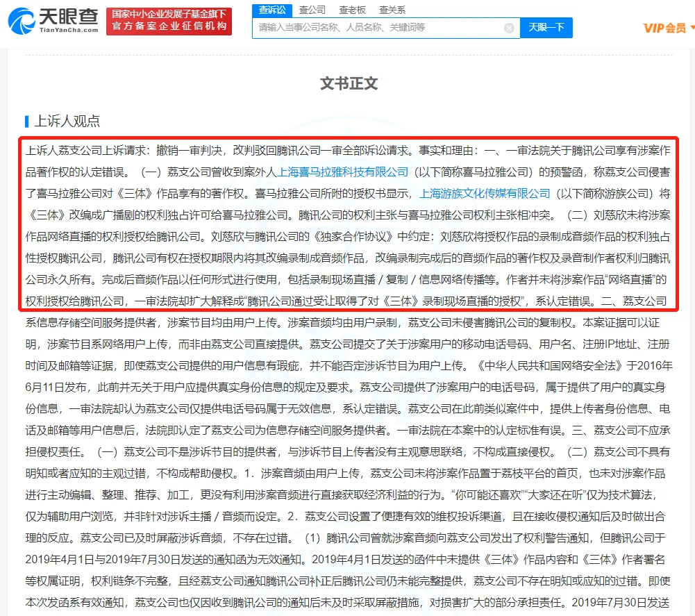Select the 查诉讼 tab
This screenshot has height=616, width=695.
(272, 10)
